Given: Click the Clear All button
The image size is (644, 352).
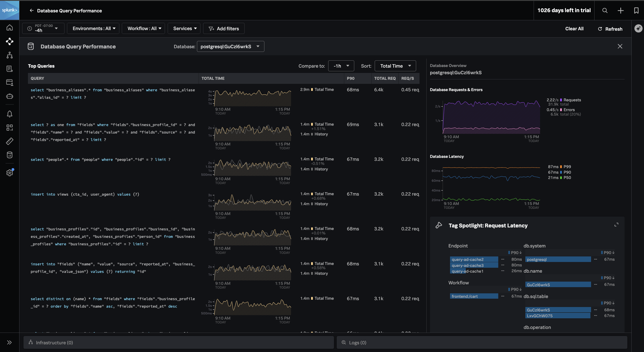Looking at the screenshot, I should [x=574, y=29].
